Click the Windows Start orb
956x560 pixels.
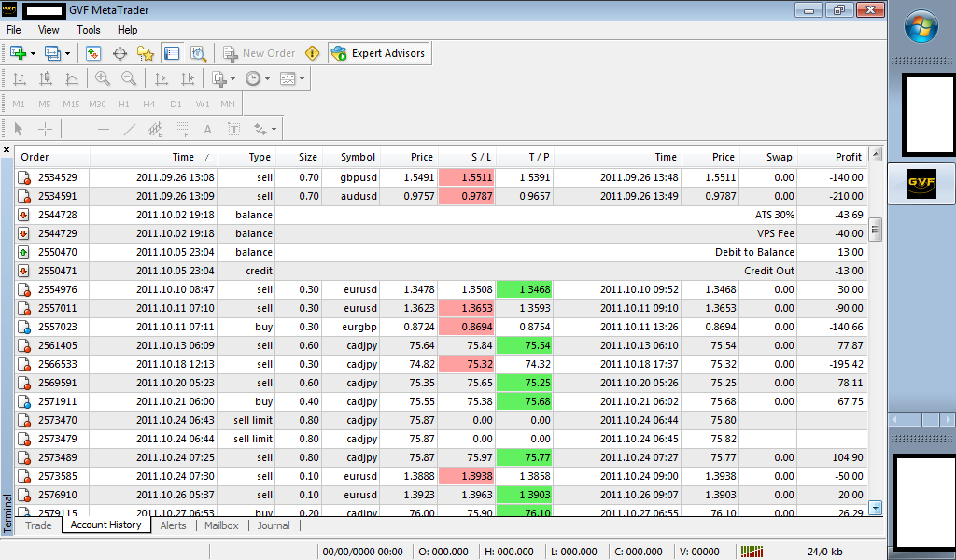coord(921,26)
